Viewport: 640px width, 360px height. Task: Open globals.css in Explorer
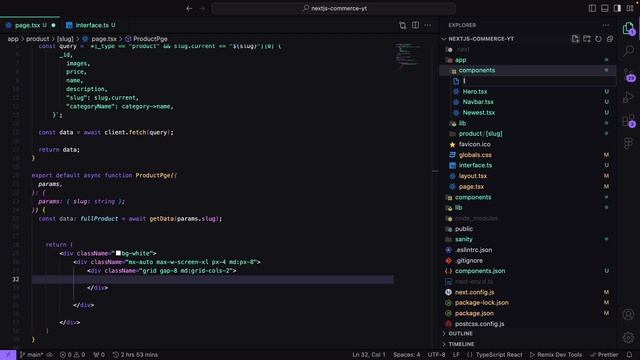click(475, 155)
